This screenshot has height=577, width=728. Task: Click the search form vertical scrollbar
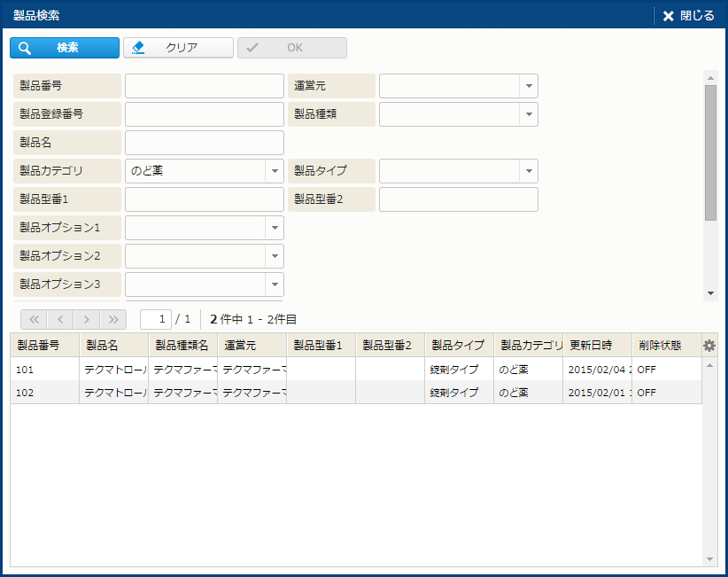(710, 152)
